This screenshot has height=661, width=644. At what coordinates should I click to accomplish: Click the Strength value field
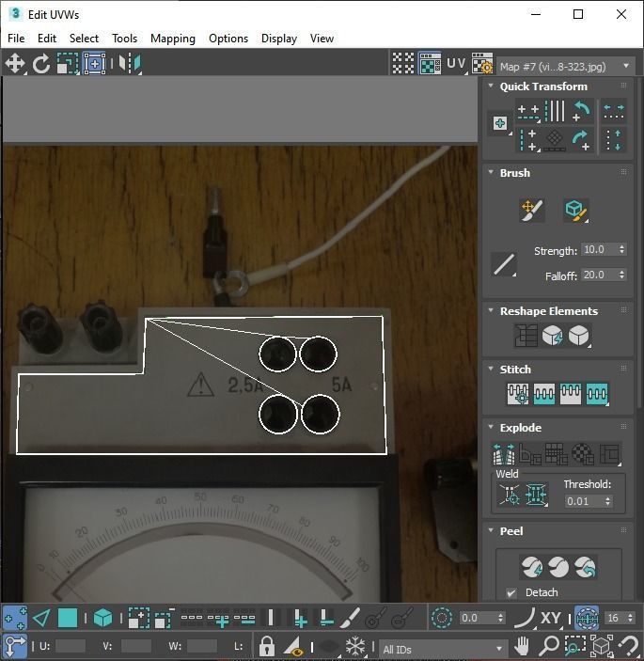point(599,249)
